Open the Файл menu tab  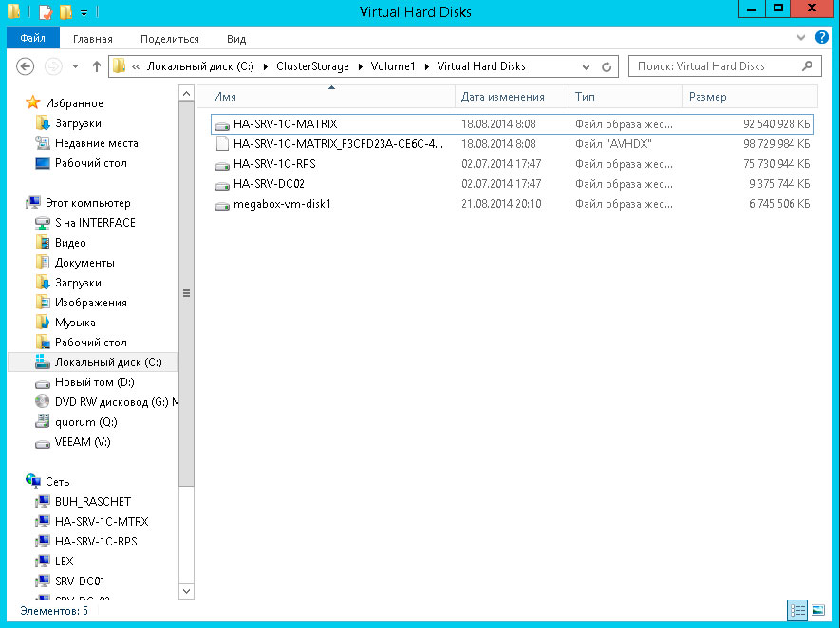[33, 39]
